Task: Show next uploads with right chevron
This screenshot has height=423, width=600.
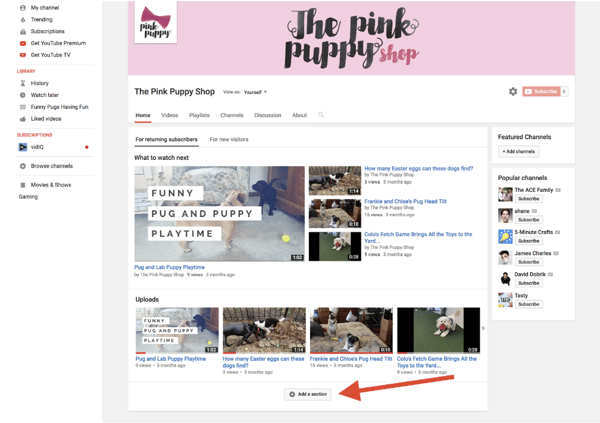Action: click(x=483, y=328)
